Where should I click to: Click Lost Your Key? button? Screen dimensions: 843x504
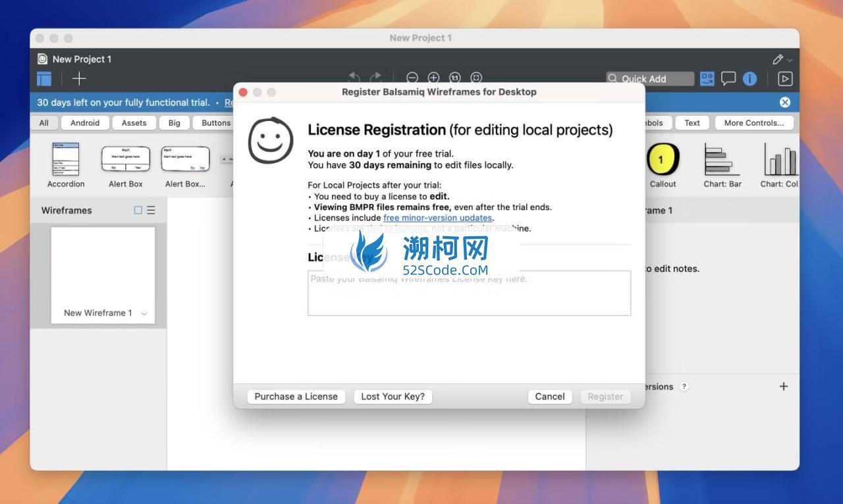pyautogui.click(x=393, y=397)
